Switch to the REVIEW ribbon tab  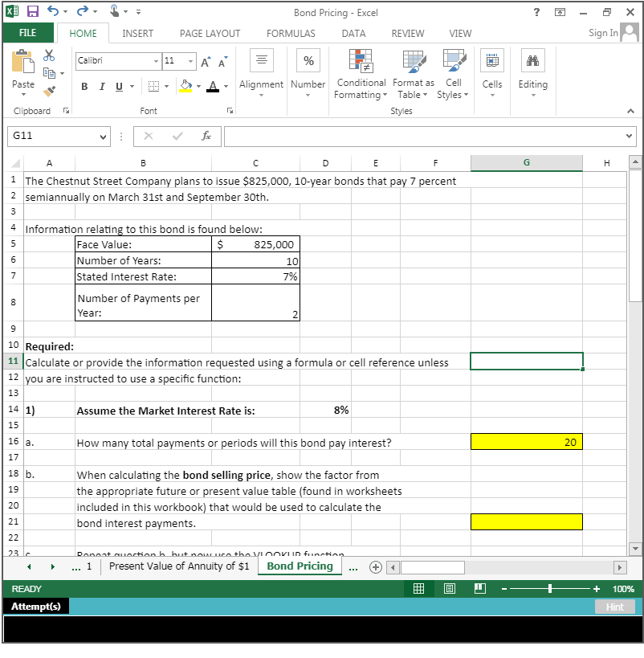[x=408, y=34]
